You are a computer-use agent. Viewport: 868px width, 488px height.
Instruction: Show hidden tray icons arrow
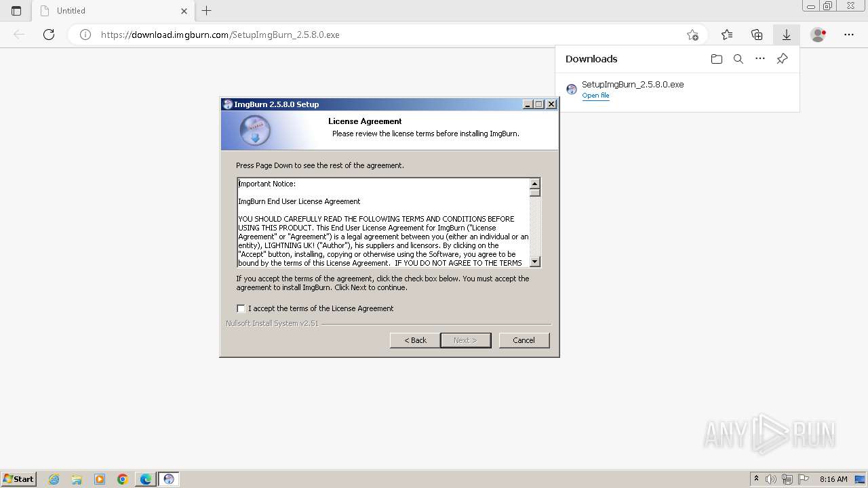[757, 479]
